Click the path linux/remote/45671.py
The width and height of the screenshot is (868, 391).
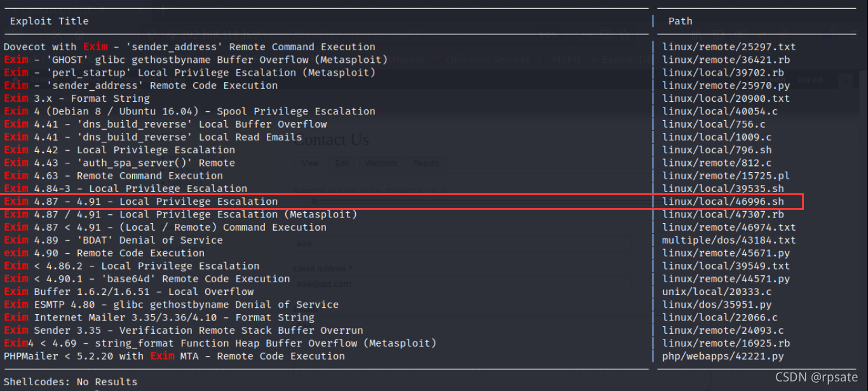click(726, 253)
